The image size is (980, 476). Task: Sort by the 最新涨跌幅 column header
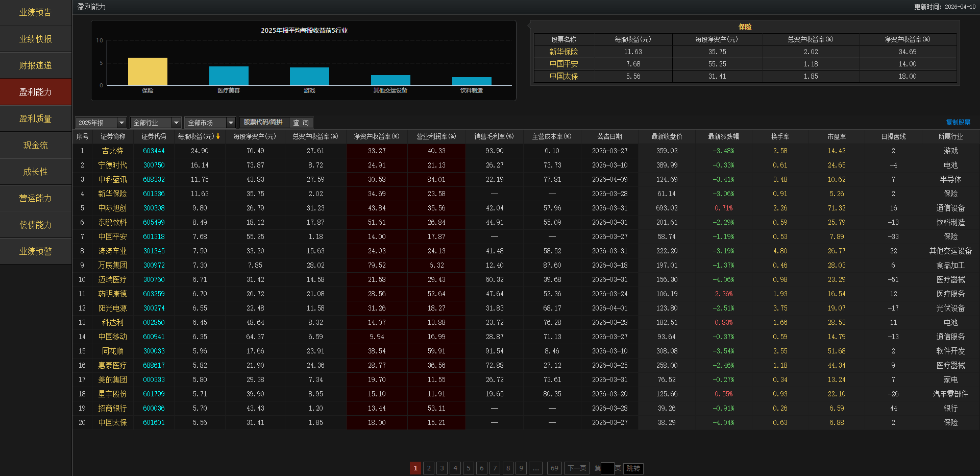point(723,137)
